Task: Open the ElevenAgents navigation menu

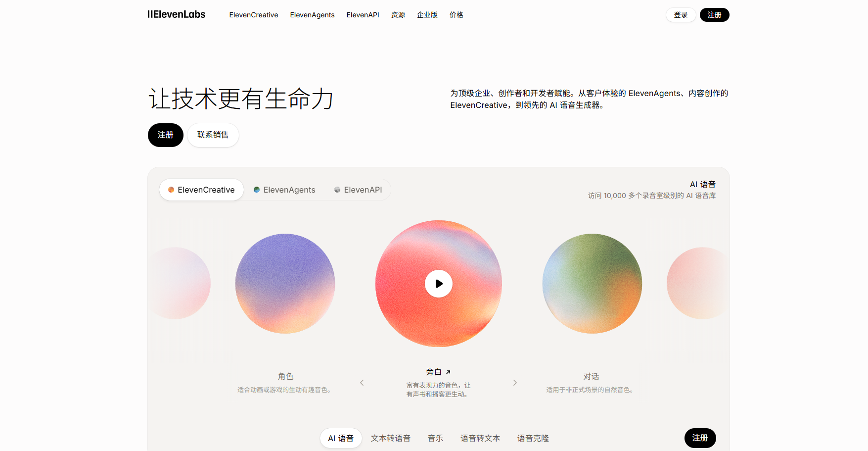Action: tap(312, 15)
